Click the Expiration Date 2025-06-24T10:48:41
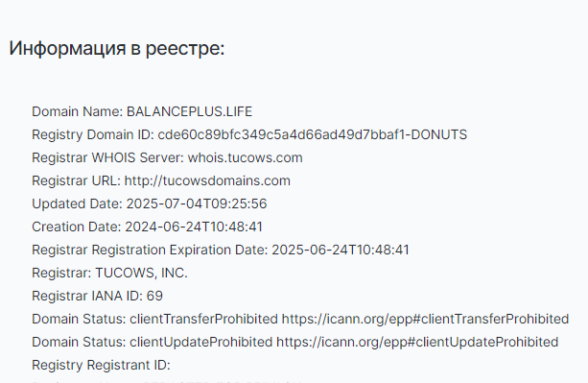Viewport: 588px width, 383px height. 341,250
